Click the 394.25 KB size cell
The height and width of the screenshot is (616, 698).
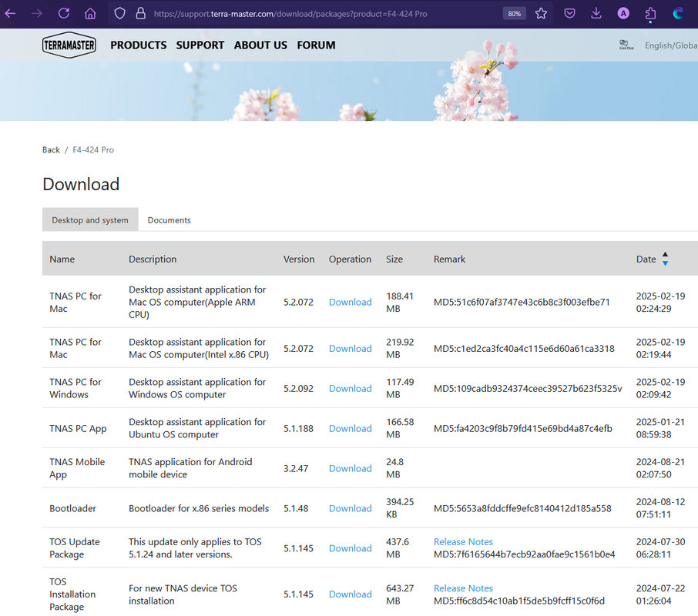pos(400,508)
